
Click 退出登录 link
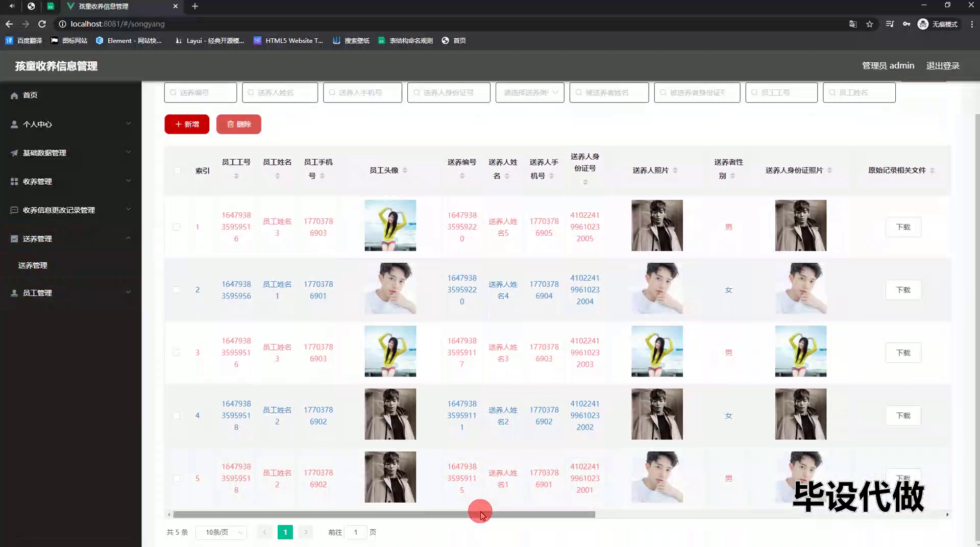(943, 65)
